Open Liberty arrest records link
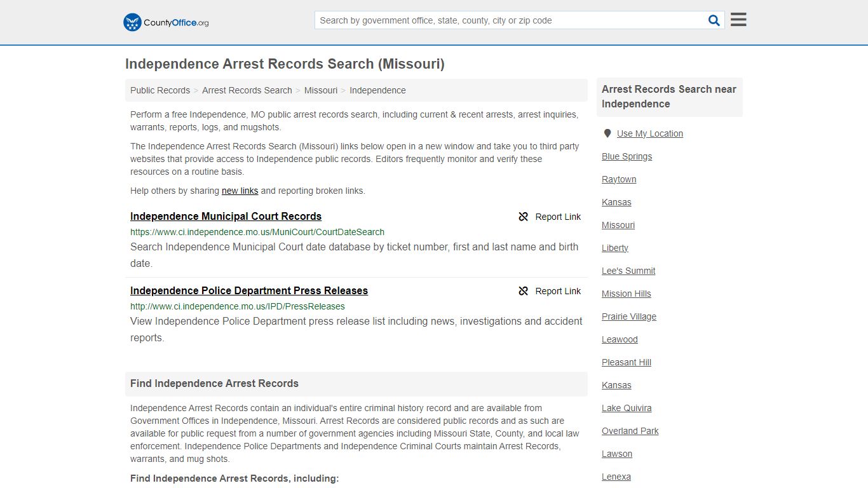 (x=615, y=248)
